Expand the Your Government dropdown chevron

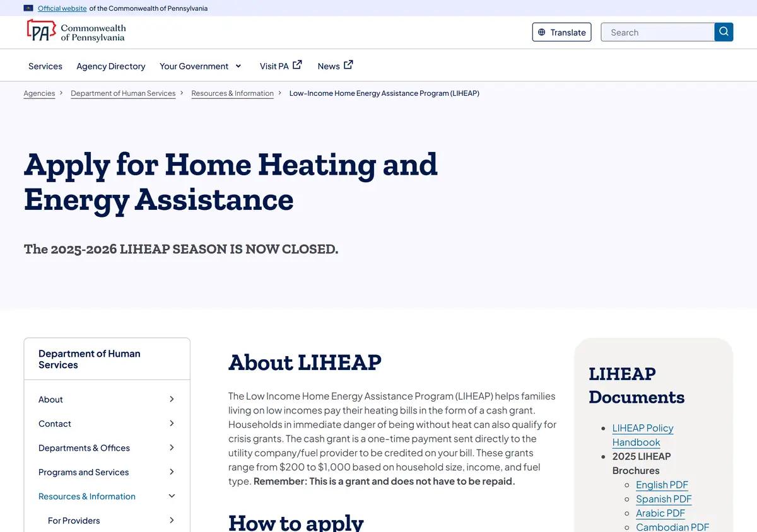pyautogui.click(x=238, y=66)
